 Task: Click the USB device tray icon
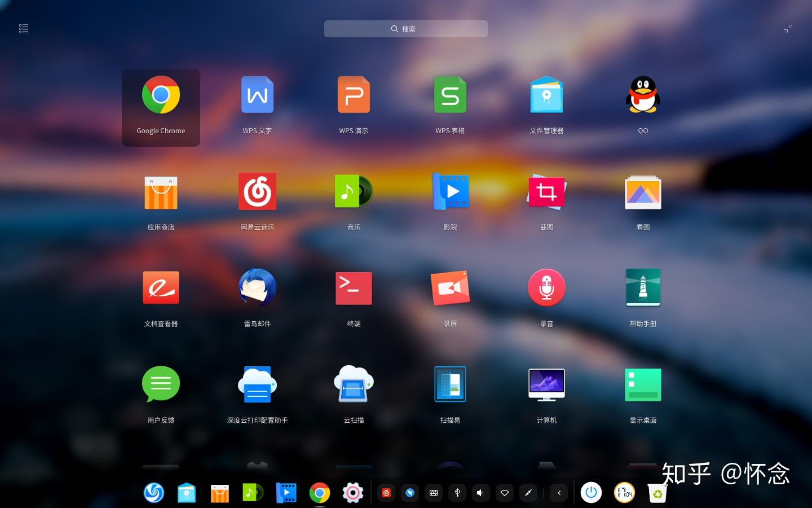457,493
